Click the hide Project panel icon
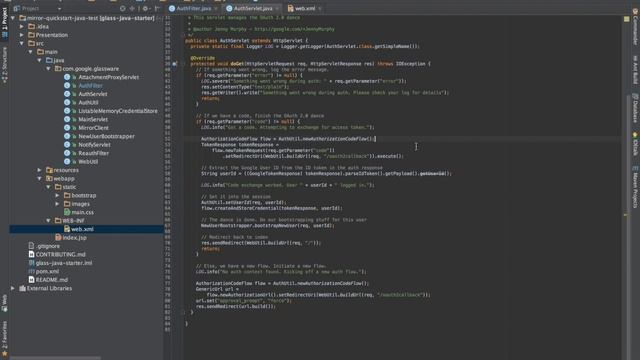Image resolution: width=640 pixels, height=360 pixels. pyautogui.click(x=158, y=8)
